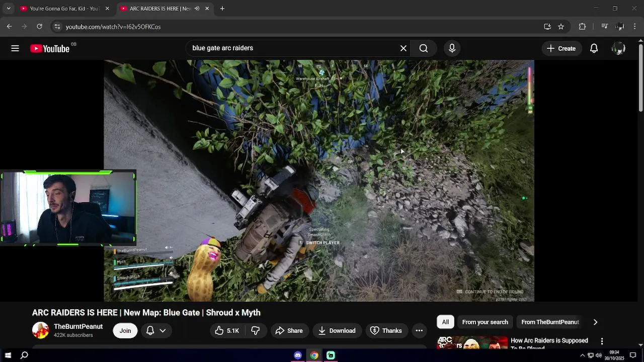Open the subscription notification bell dropdown
This screenshot has height=362, width=644.
pos(156,330)
